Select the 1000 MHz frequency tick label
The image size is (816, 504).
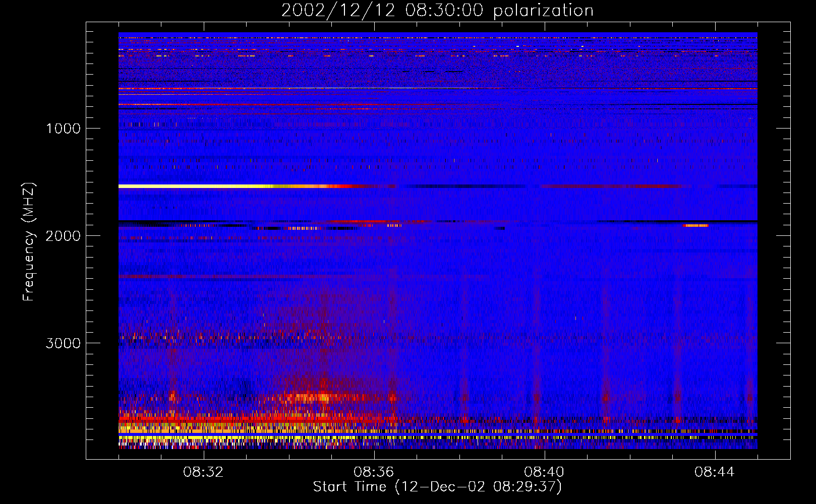point(63,129)
